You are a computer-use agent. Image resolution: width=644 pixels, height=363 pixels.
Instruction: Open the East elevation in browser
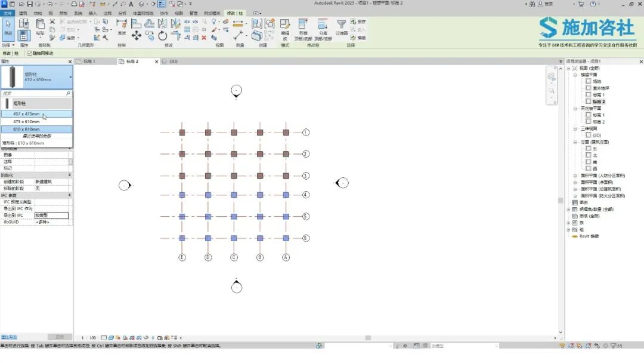pyautogui.click(x=595, y=149)
